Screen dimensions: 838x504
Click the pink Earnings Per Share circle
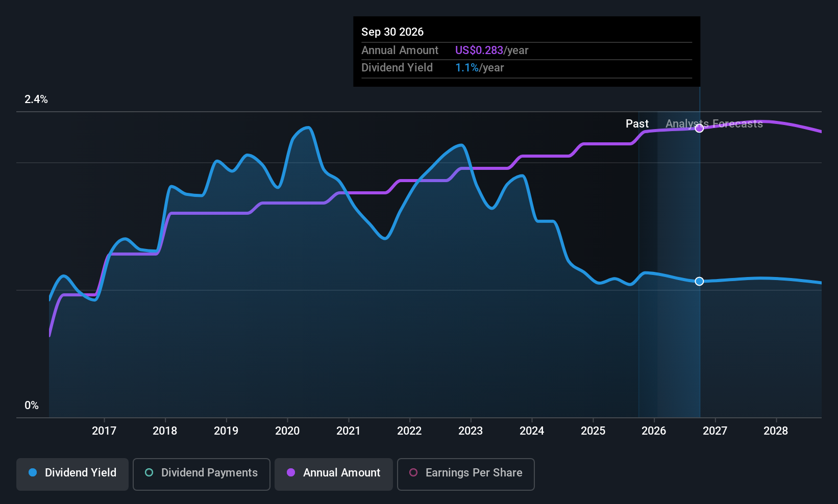(413, 472)
